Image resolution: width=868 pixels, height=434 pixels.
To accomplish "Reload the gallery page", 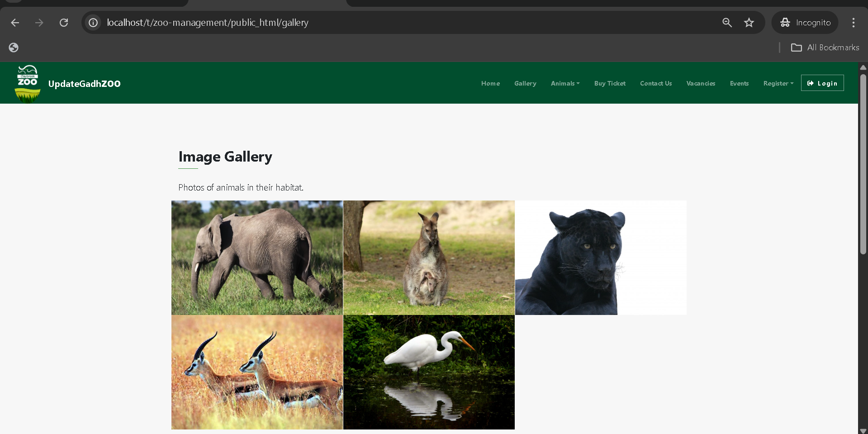I will pyautogui.click(x=64, y=23).
